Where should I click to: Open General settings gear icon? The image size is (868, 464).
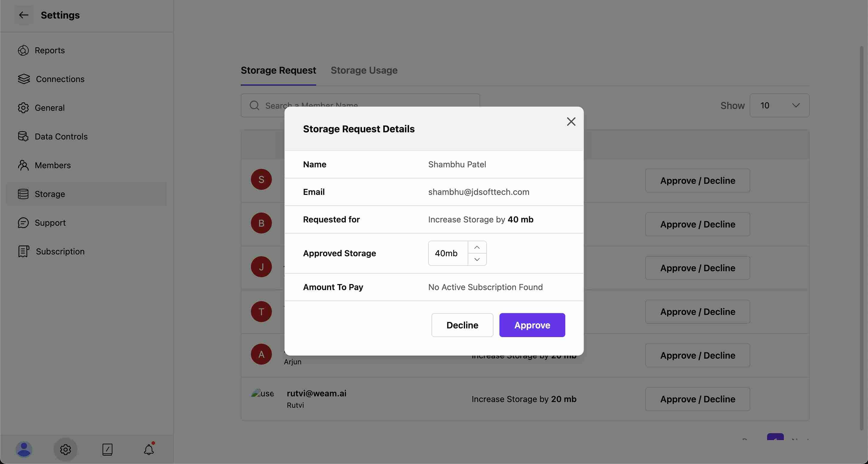point(23,108)
